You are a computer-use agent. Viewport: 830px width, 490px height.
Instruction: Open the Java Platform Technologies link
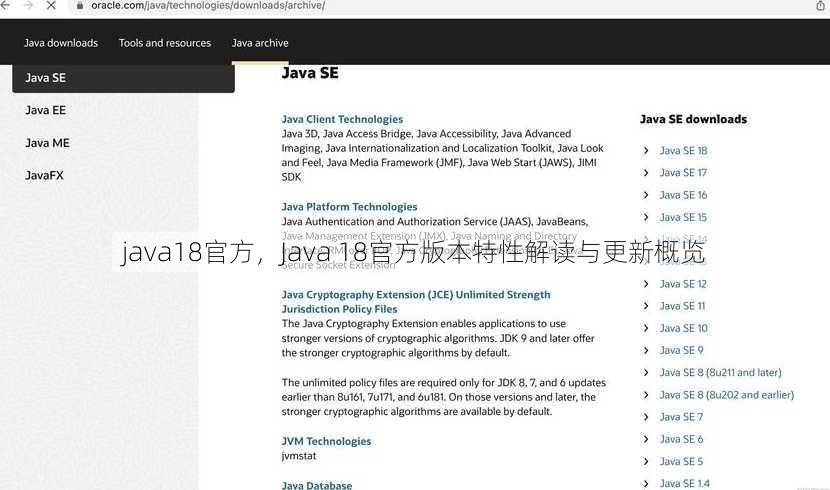click(x=349, y=207)
